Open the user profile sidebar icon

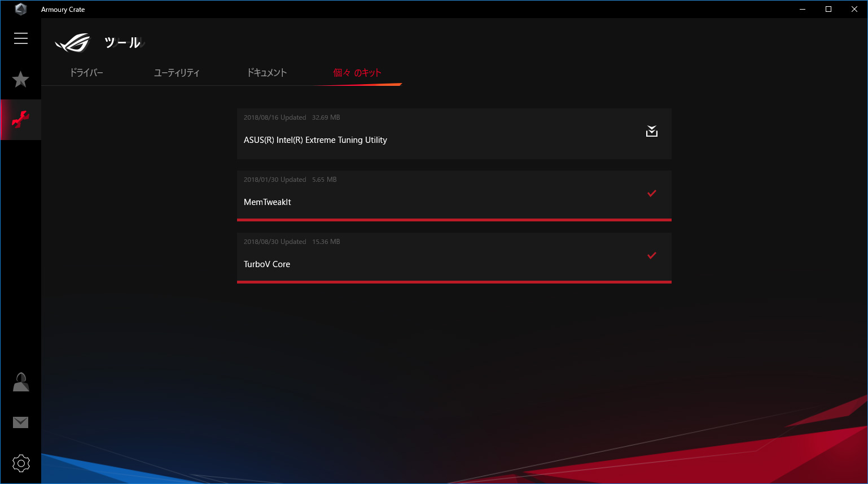pyautogui.click(x=21, y=382)
